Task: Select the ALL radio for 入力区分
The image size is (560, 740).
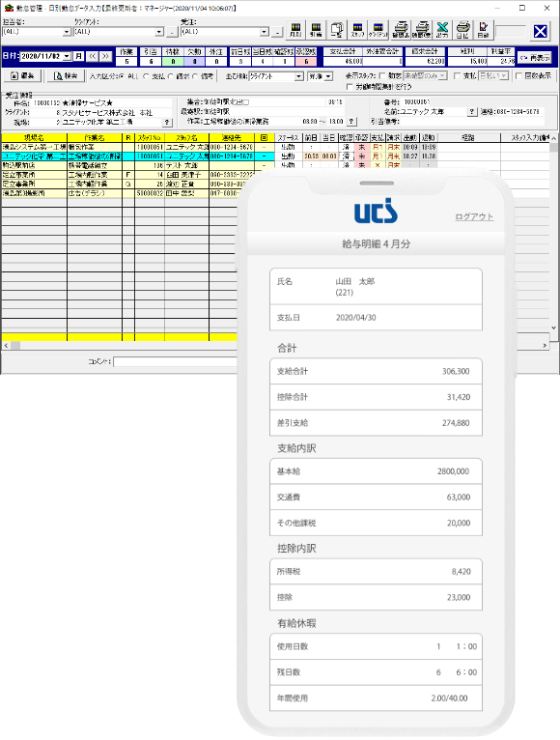Action: click(121, 76)
